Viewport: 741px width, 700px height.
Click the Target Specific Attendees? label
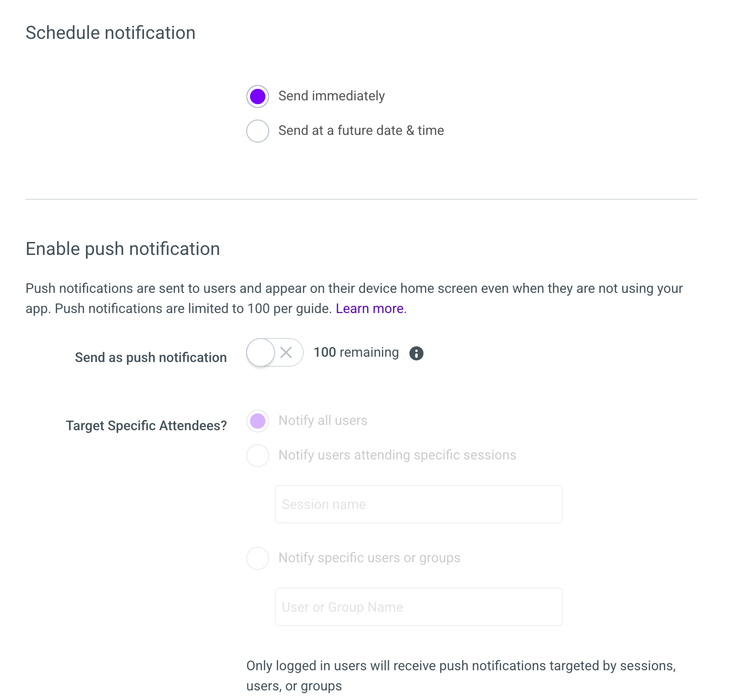click(146, 426)
